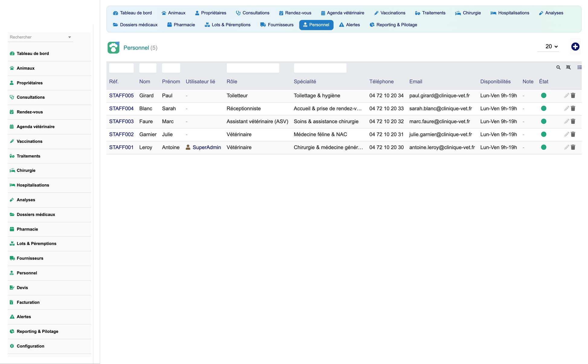The image size is (588, 364).
Task: Switch to the Tableau de bord top tab
Action: [x=132, y=13]
